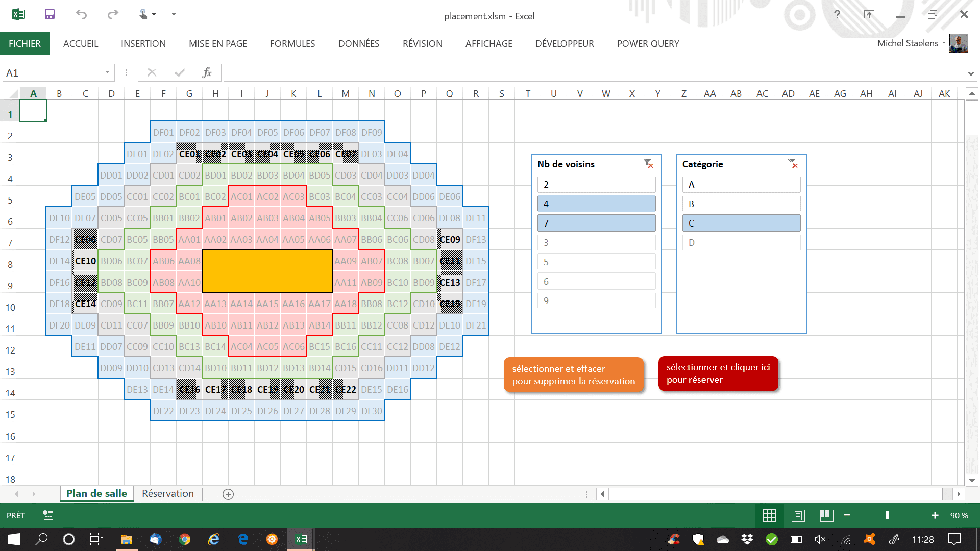Clear filter on Nb de voisins slicer
Viewport: 980px width, 551px height.
click(x=648, y=163)
